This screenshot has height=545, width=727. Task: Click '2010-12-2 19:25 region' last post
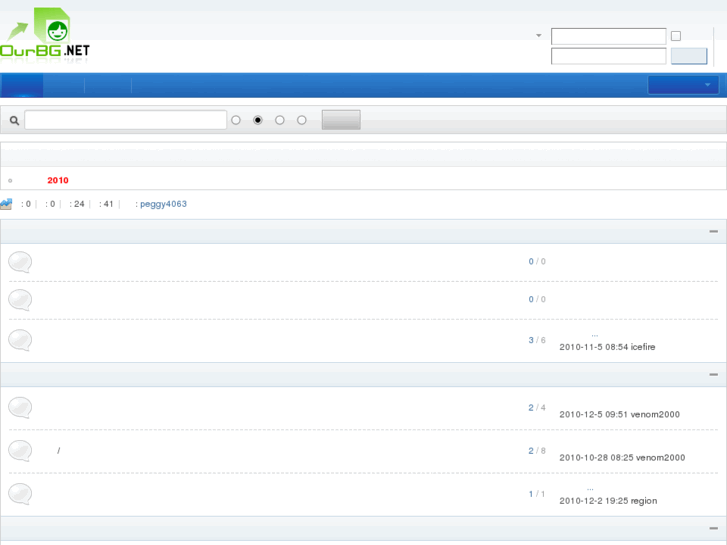click(608, 501)
